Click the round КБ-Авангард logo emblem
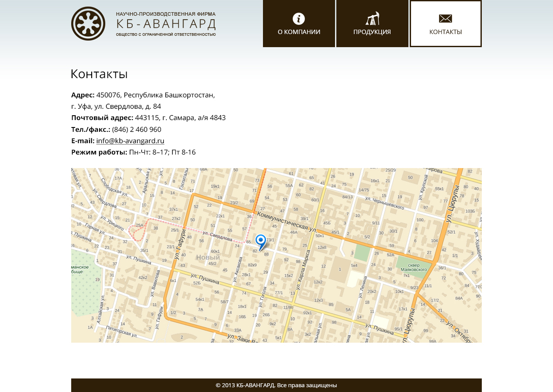 pyautogui.click(x=88, y=24)
